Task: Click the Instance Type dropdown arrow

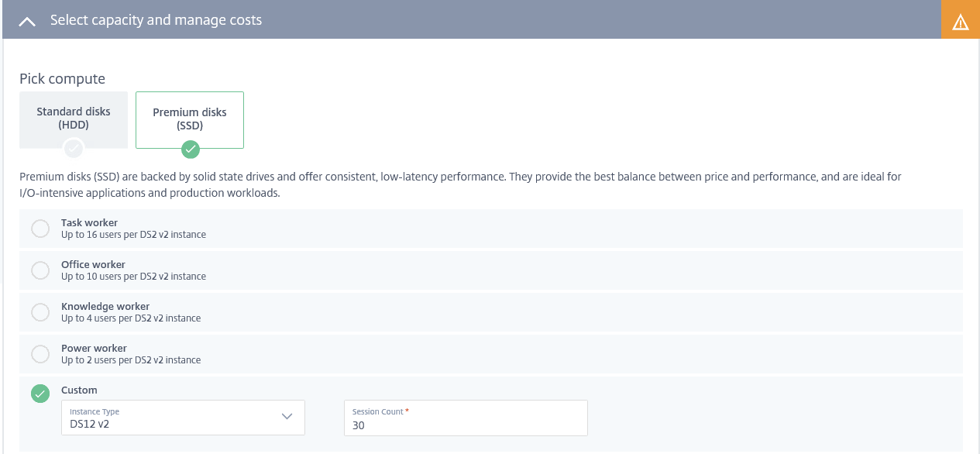Action: [287, 417]
